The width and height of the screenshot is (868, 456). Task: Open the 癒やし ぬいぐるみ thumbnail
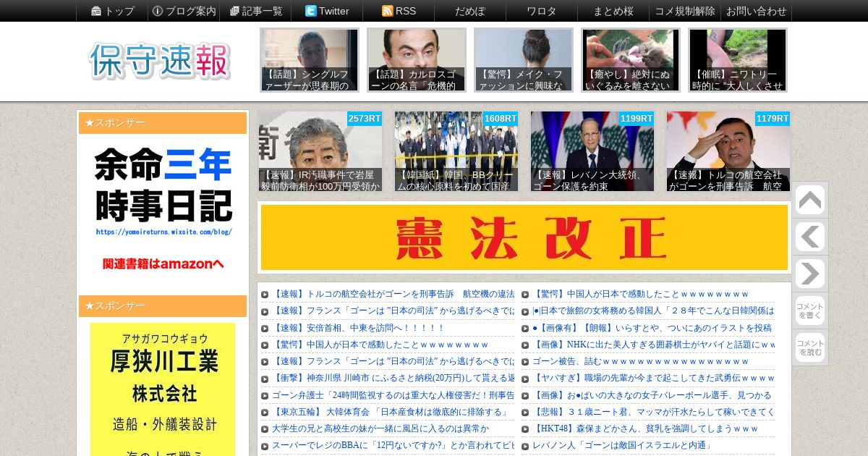(631, 60)
